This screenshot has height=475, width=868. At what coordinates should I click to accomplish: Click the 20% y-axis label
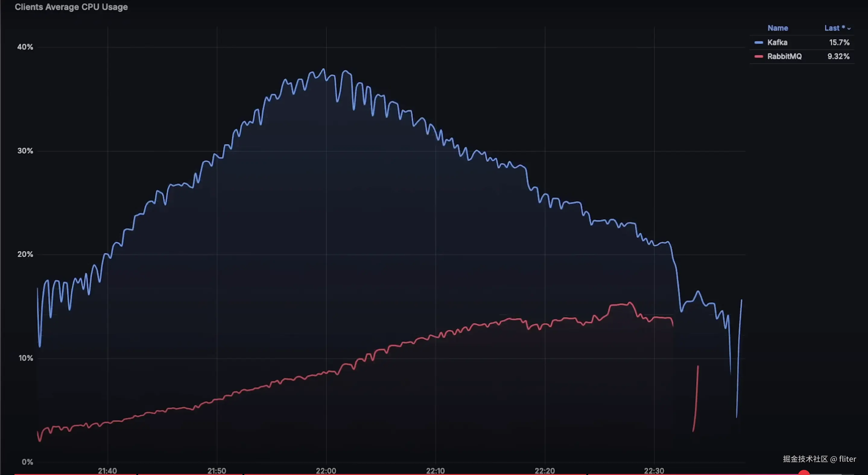(25, 254)
